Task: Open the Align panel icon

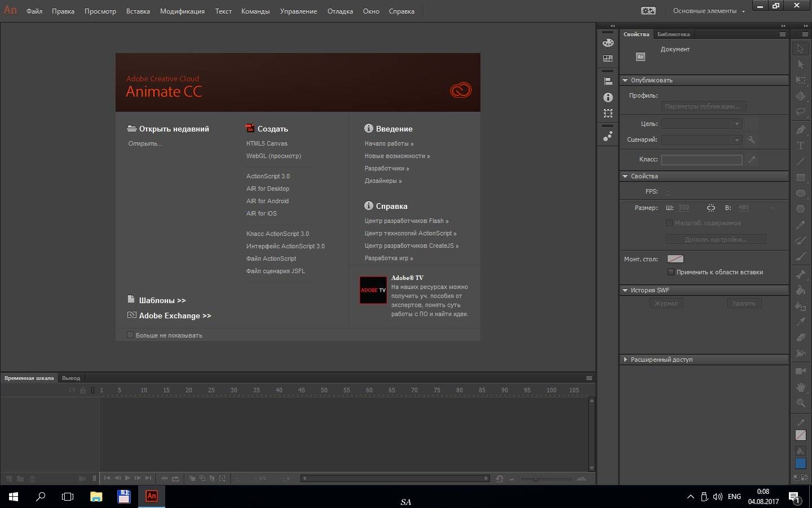Action: pyautogui.click(x=608, y=81)
